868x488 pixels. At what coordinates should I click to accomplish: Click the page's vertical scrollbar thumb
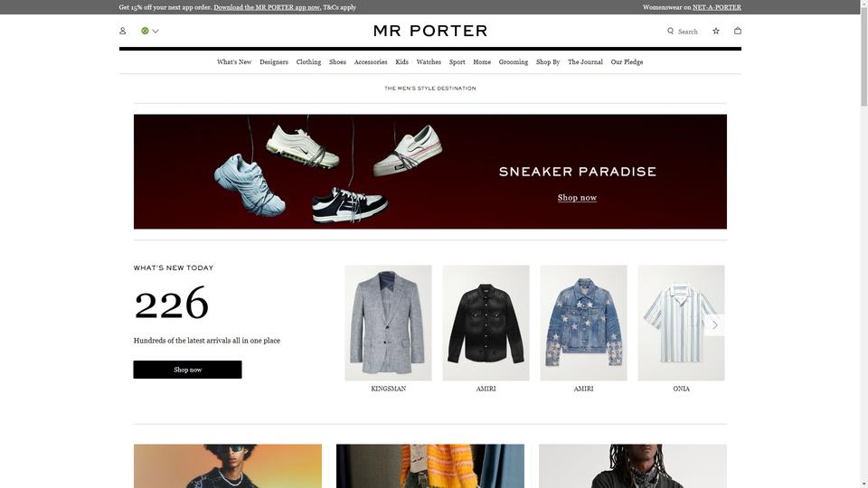point(863,54)
